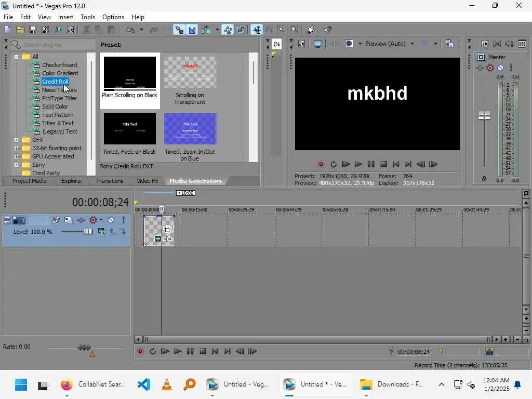
Task: Expand the OFX folder
Action: tap(16, 140)
